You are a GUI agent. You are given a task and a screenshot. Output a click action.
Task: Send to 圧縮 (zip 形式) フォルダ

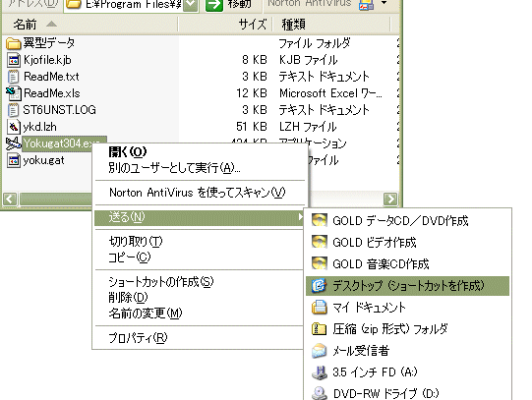407,328
